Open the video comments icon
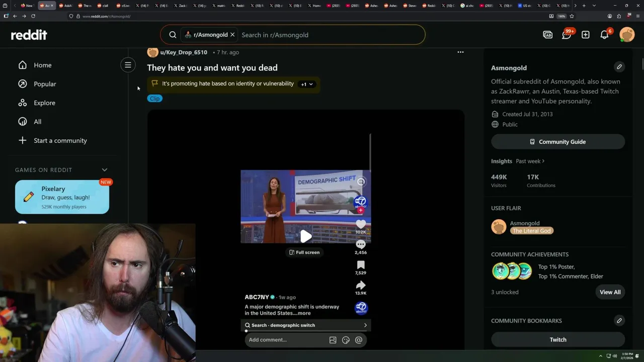This screenshot has height=362, width=644. tap(361, 244)
